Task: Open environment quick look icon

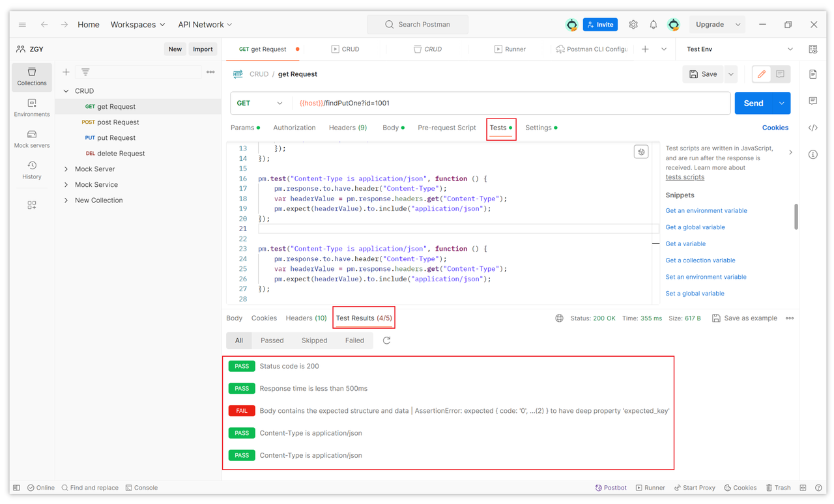Action: [x=813, y=49]
